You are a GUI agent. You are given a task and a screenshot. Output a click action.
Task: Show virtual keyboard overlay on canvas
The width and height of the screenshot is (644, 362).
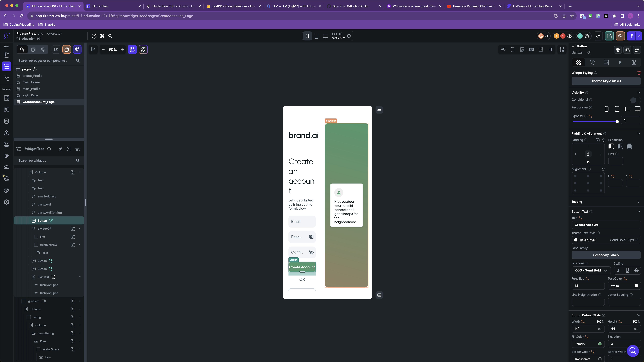coord(531,50)
